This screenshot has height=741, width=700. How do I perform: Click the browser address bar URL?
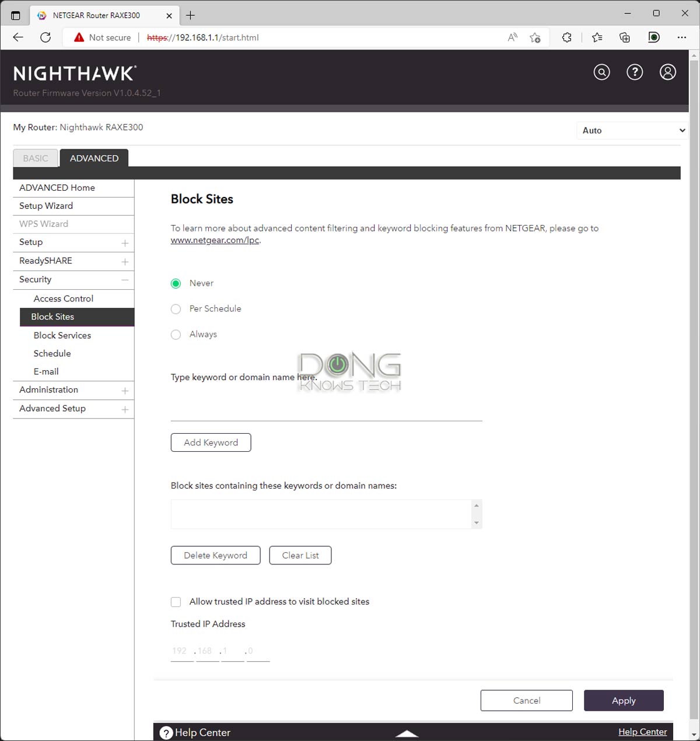click(202, 37)
